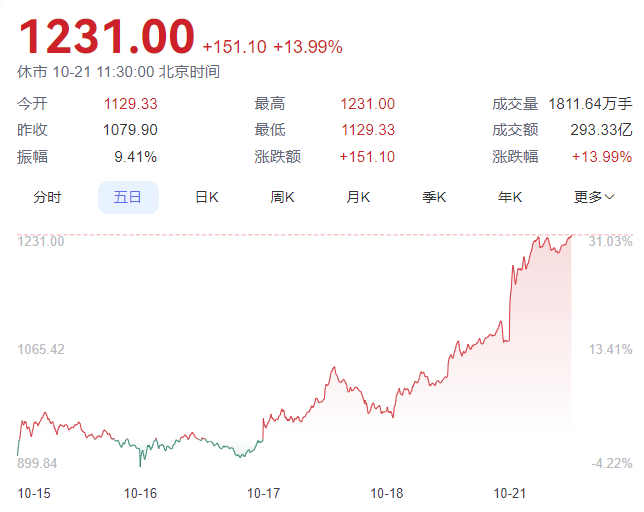Screen dimensions: 644x512
Task: Select the 10-21 date marker
Action: tap(510, 493)
